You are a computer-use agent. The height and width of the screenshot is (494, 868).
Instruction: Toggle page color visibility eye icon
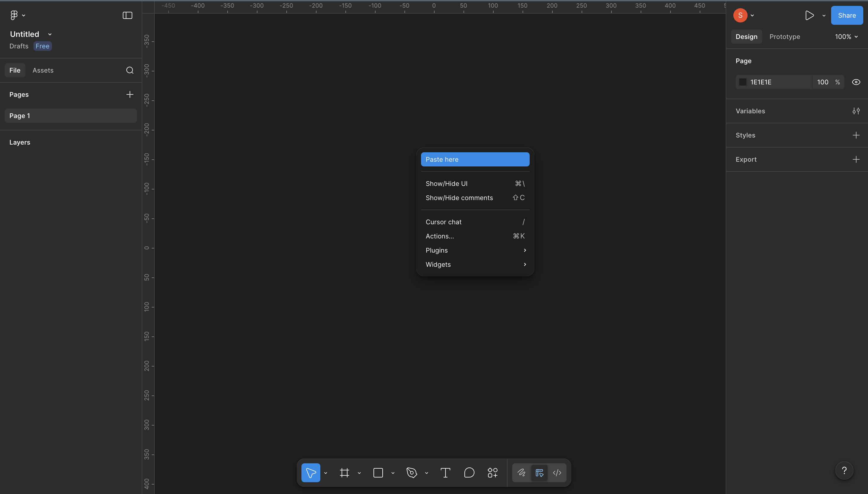[856, 82]
